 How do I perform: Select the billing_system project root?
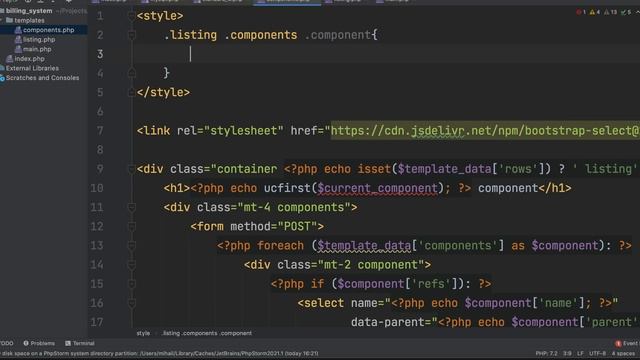coord(29,11)
